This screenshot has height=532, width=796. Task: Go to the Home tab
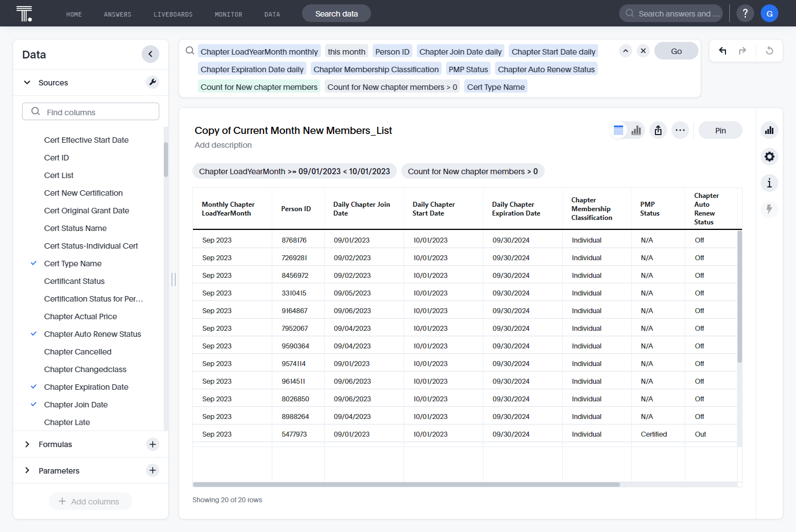point(74,14)
